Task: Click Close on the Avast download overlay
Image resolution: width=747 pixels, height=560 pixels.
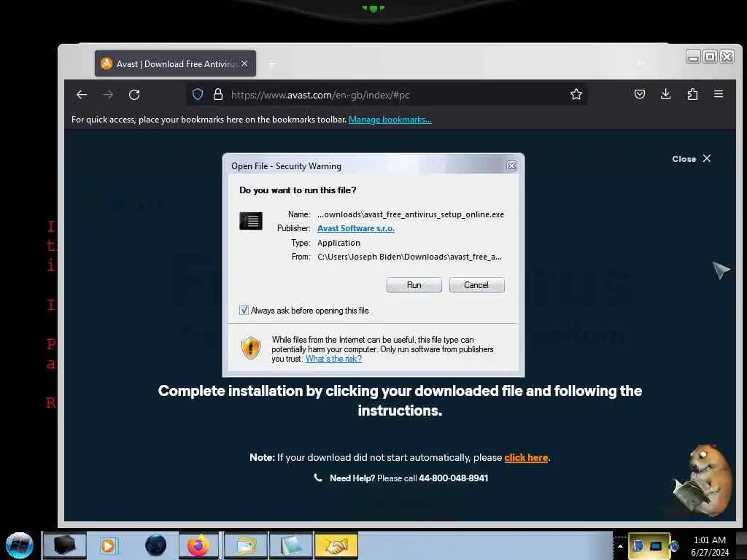Action: click(692, 158)
